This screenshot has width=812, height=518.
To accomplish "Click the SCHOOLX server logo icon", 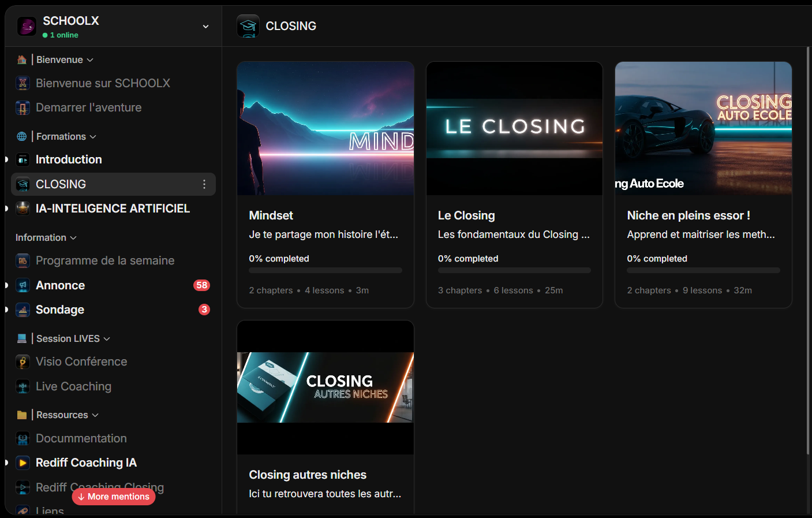I will [x=27, y=26].
